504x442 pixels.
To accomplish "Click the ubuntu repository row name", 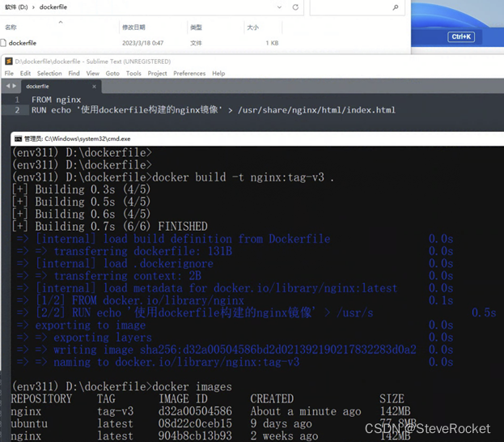I will click(29, 423).
